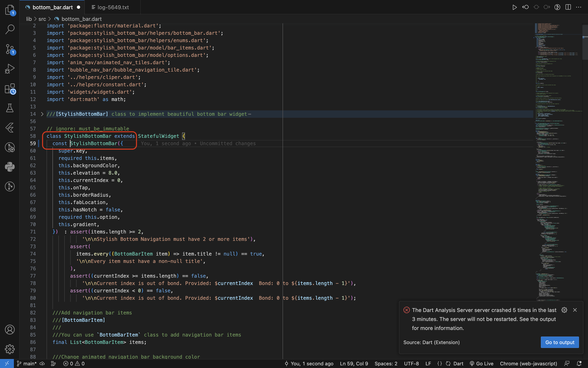The image size is (588, 368).
Task: Select the bottom_bar.dart tab
Action: pos(52,7)
